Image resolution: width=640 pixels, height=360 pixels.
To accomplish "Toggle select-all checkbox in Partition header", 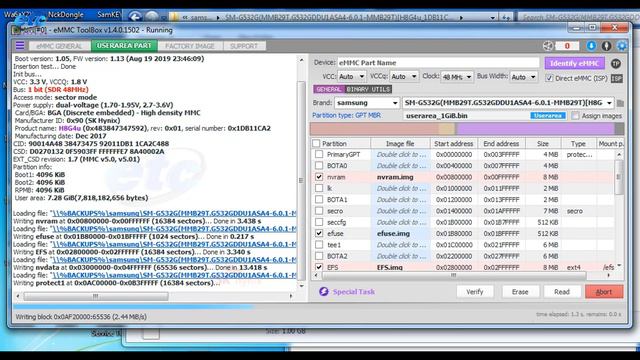I will (x=316, y=144).
